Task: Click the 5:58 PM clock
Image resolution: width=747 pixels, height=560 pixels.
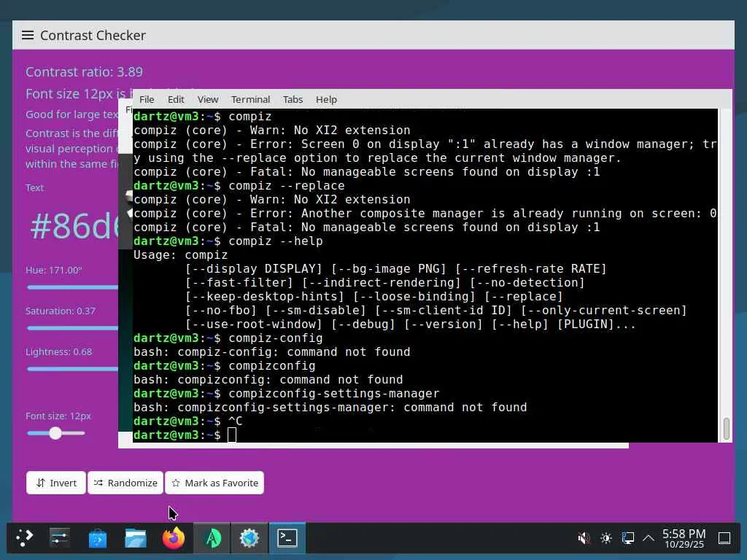Action: point(684,533)
